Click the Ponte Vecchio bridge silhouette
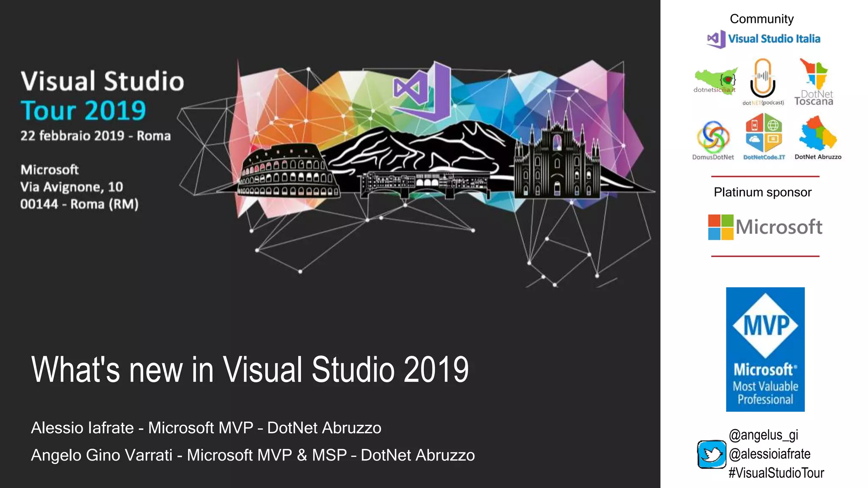This screenshot has height=488, width=868. (424, 185)
